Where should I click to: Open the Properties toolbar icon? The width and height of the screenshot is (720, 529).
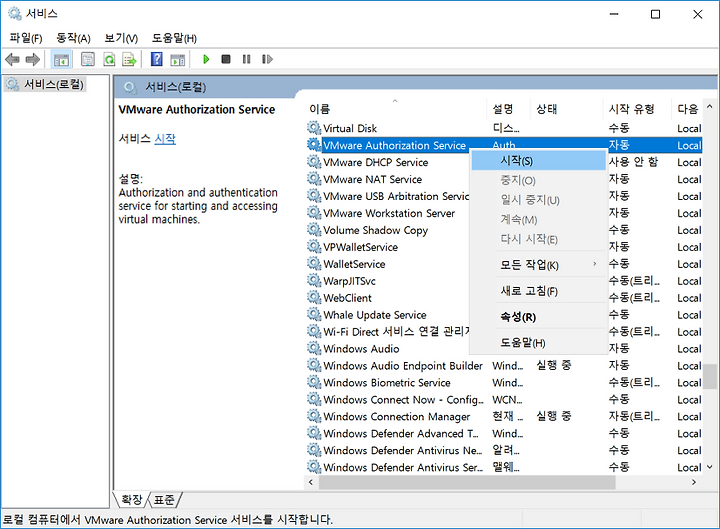coord(88,59)
